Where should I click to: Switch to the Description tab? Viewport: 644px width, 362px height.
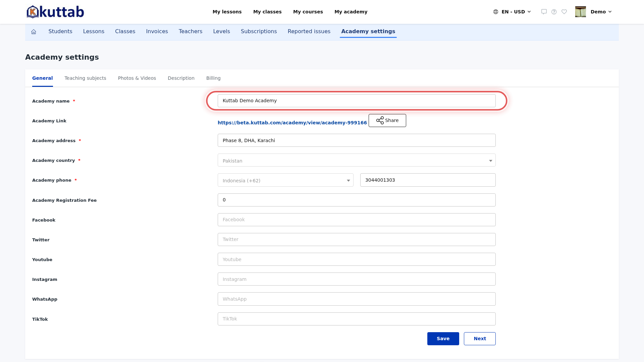pyautogui.click(x=181, y=78)
